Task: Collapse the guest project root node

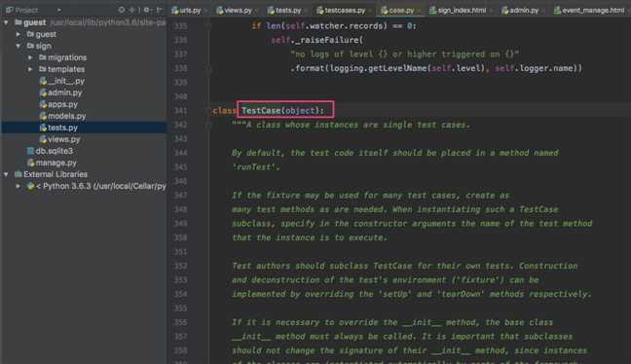Action: click(6, 22)
